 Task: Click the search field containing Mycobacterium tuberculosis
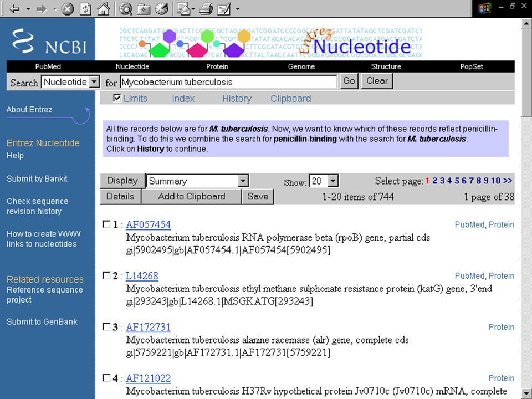[228, 82]
